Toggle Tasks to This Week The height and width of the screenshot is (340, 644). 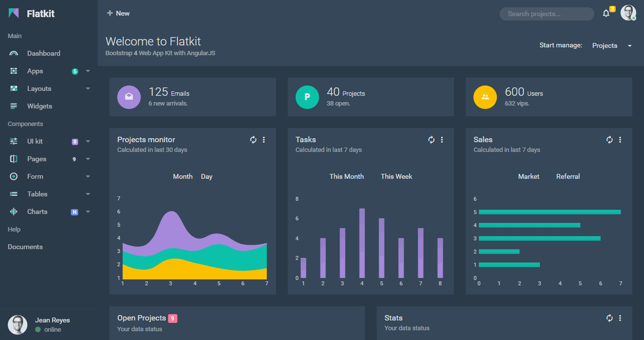click(x=396, y=176)
